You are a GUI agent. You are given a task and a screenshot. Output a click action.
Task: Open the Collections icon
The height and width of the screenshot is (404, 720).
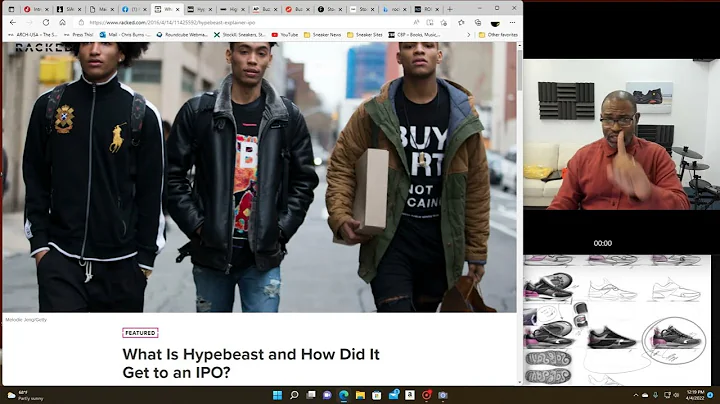pyautogui.click(x=478, y=22)
